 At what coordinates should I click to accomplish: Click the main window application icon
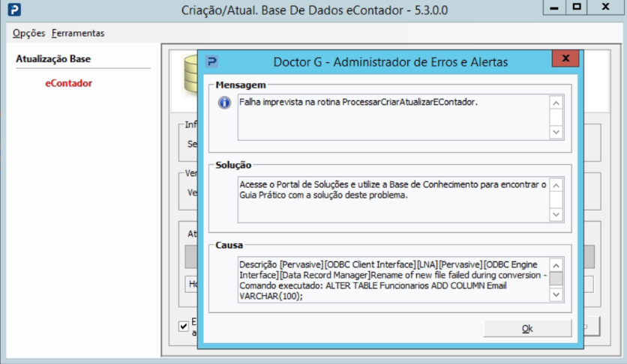tap(14, 9)
